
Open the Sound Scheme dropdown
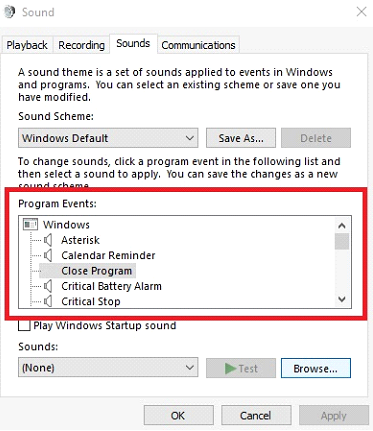point(108,138)
